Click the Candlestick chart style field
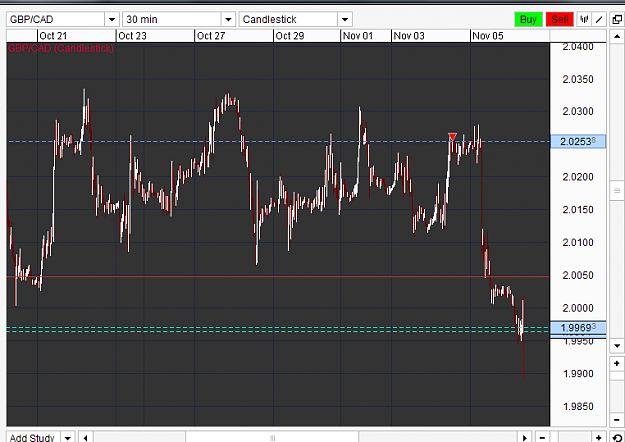Viewport: 625px width, 442px height. click(x=289, y=19)
